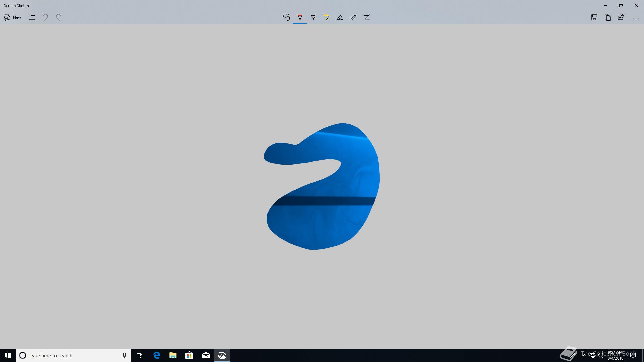644x362 pixels.
Task: Redo the last action
Action: (x=59, y=17)
